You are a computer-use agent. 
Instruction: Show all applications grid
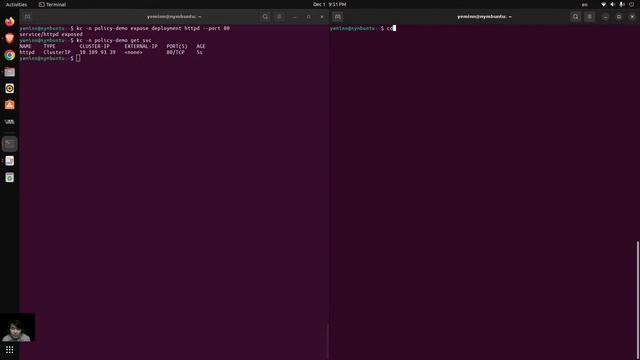tap(9, 350)
